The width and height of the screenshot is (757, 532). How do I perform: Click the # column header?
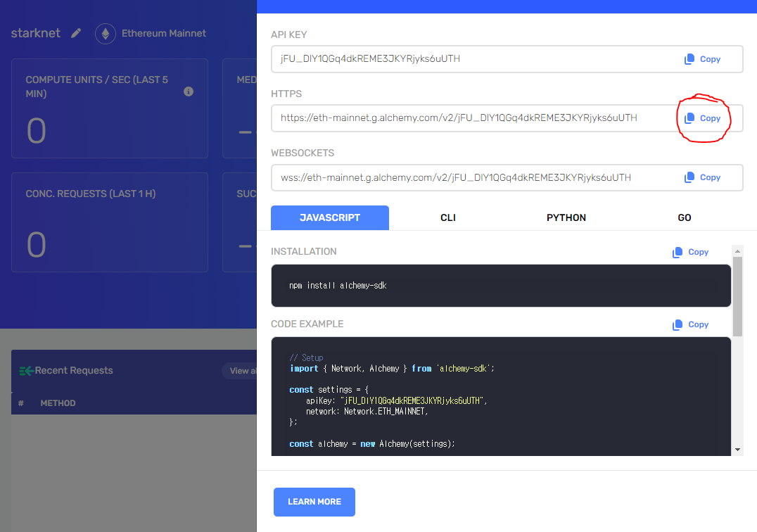(21, 403)
